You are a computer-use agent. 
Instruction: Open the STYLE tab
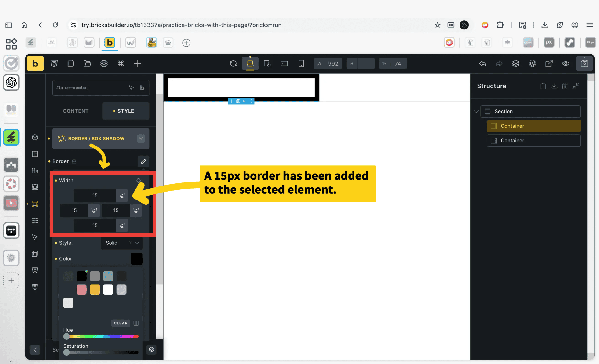click(x=126, y=111)
